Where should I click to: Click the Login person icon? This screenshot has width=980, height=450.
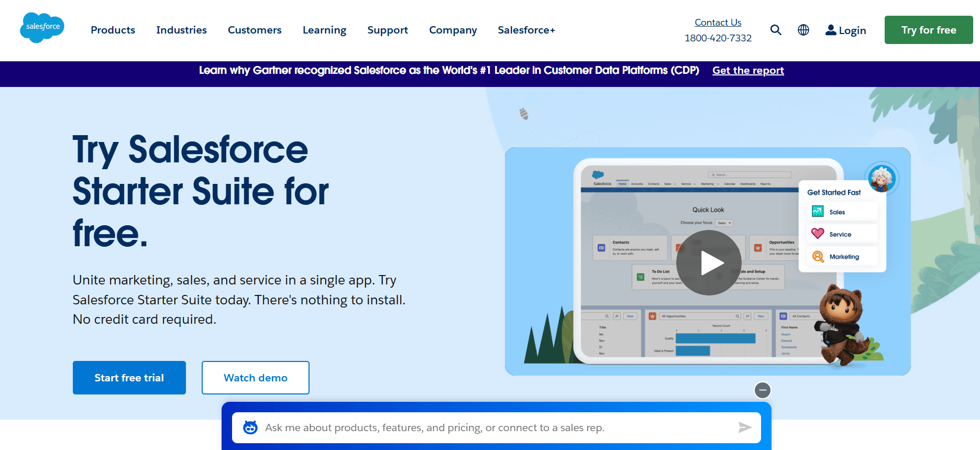click(x=831, y=30)
